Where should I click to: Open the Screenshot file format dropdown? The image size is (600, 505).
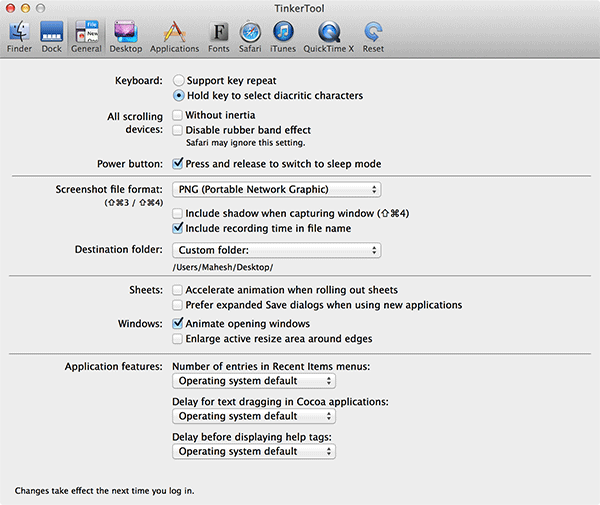(276, 189)
